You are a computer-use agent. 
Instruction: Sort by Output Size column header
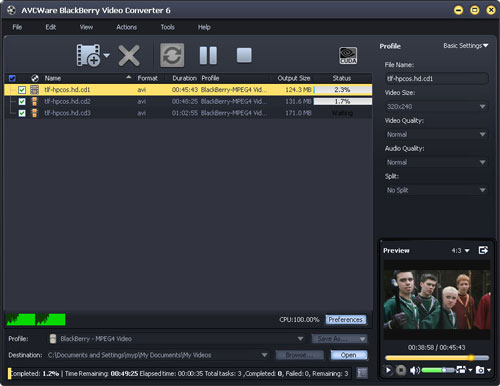click(294, 78)
